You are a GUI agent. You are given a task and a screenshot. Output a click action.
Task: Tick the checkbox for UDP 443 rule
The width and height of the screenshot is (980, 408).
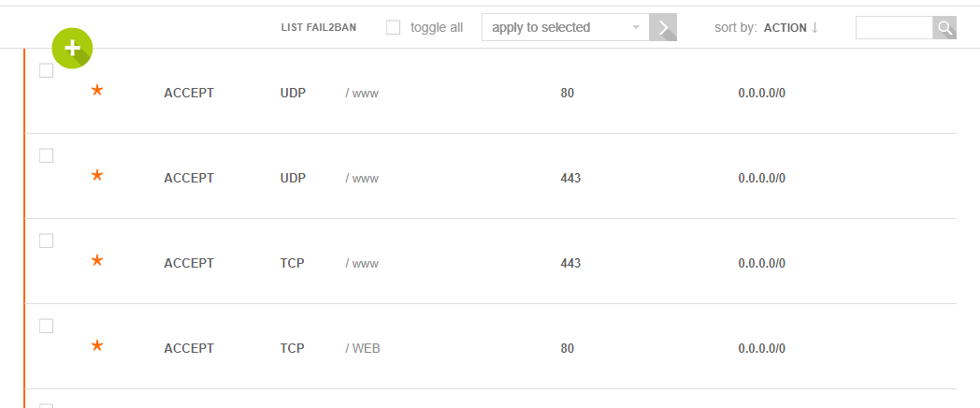[x=47, y=156]
